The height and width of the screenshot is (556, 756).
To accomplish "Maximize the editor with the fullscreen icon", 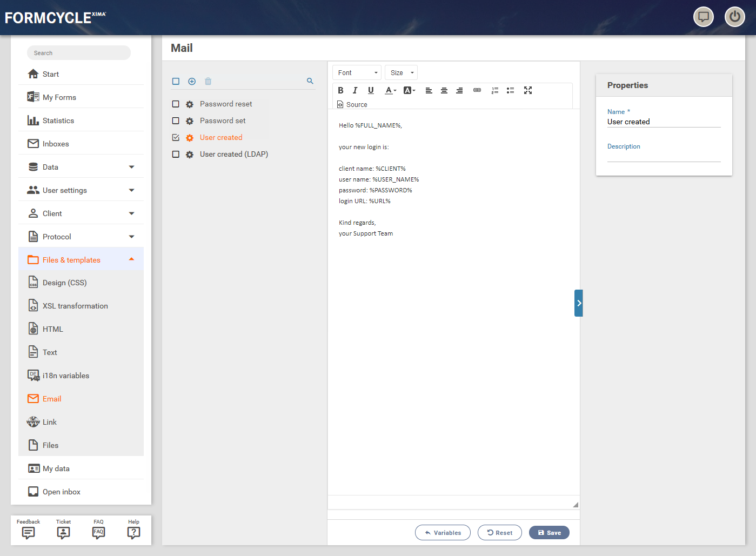I will point(528,90).
